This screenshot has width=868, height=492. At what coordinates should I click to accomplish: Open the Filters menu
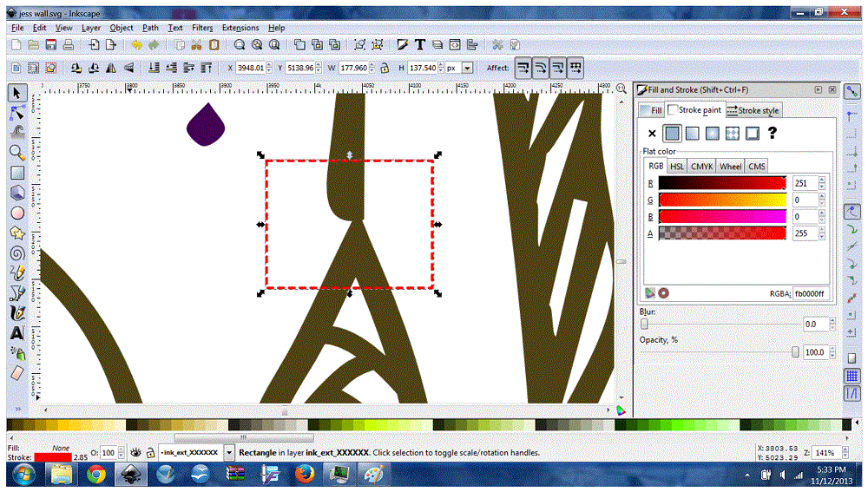[x=202, y=28]
